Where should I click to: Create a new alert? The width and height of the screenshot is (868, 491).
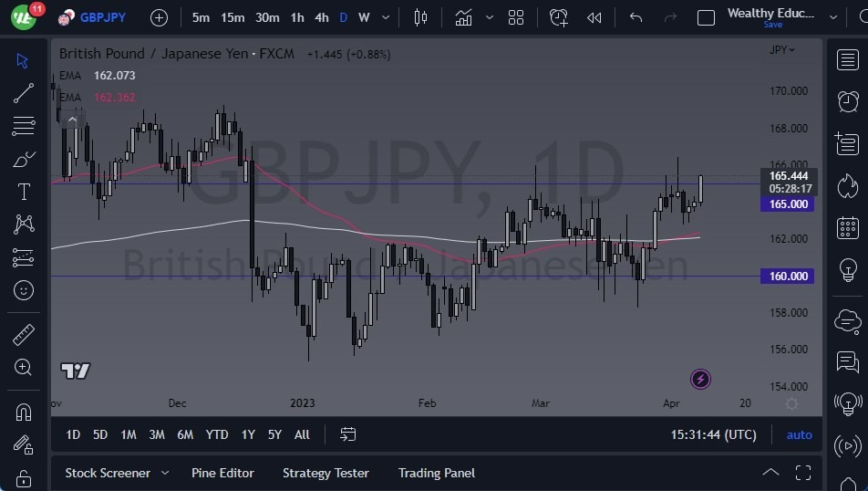click(x=559, y=17)
